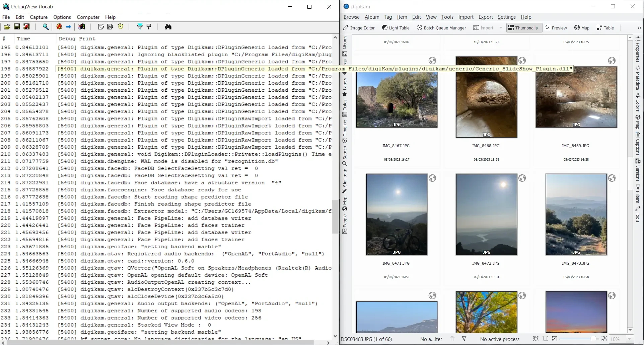Image resolution: width=644 pixels, height=345 pixels.
Task: Open the Image Editor in digiKam
Action: click(359, 28)
